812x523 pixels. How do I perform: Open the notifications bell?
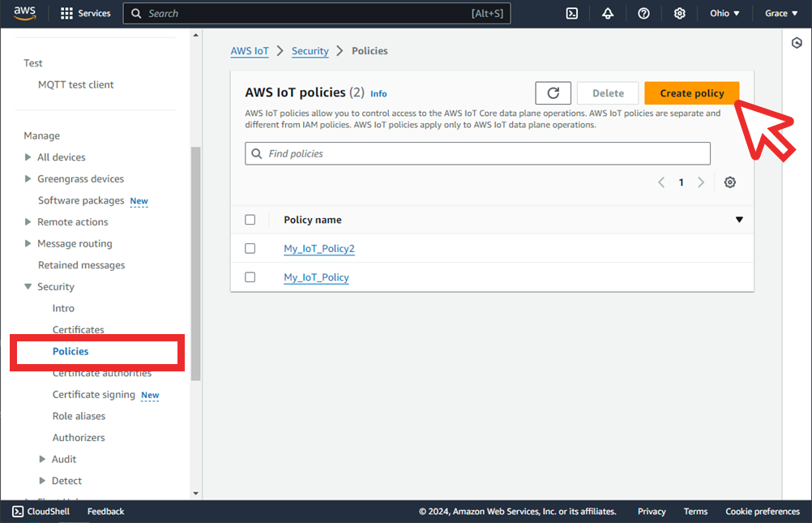608,14
